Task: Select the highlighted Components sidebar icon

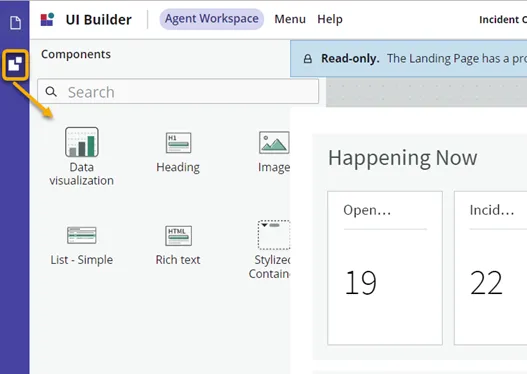Action: point(15,64)
